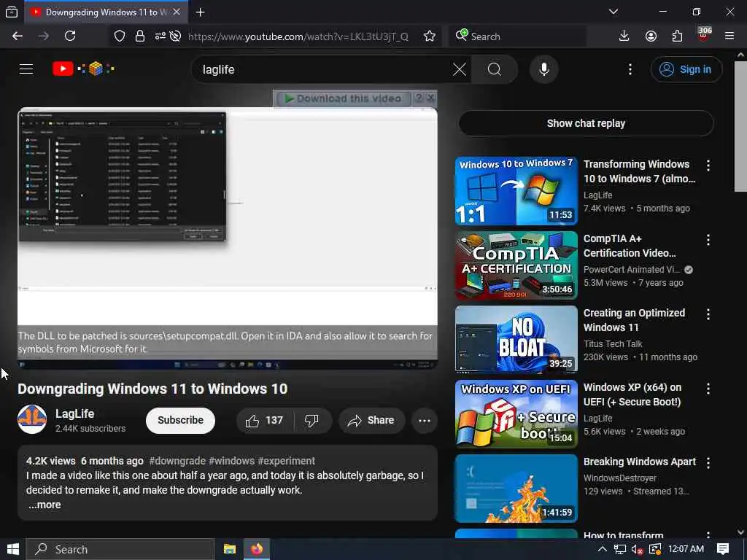Viewport: 747px width, 560px height.
Task: Focus the Firefox Search box
Action: pos(517,36)
